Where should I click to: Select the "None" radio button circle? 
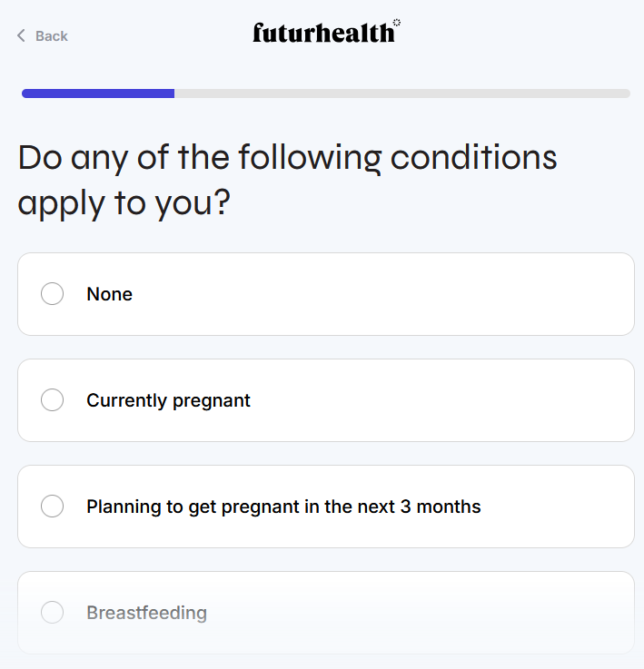click(x=53, y=294)
